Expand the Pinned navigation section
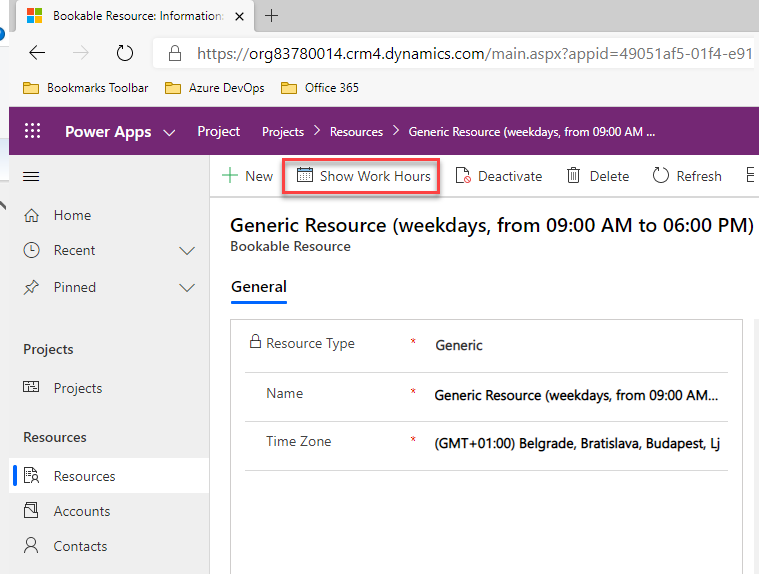 tap(186, 288)
